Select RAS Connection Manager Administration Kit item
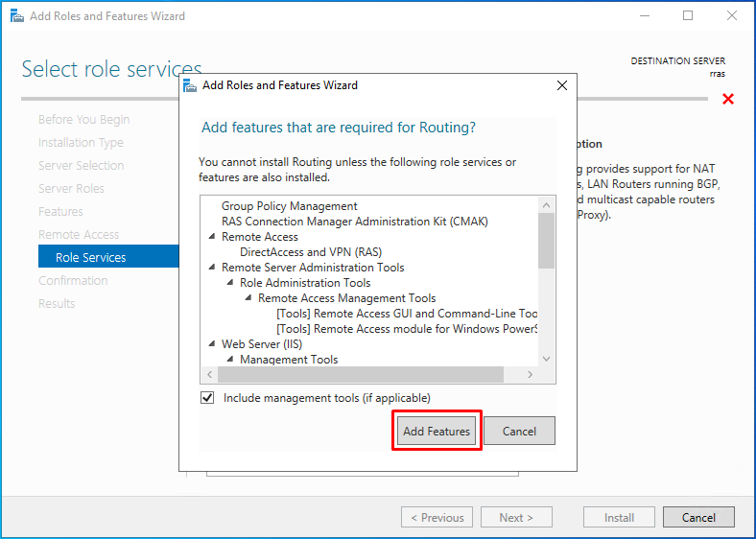This screenshot has width=756, height=539. pyautogui.click(x=354, y=222)
